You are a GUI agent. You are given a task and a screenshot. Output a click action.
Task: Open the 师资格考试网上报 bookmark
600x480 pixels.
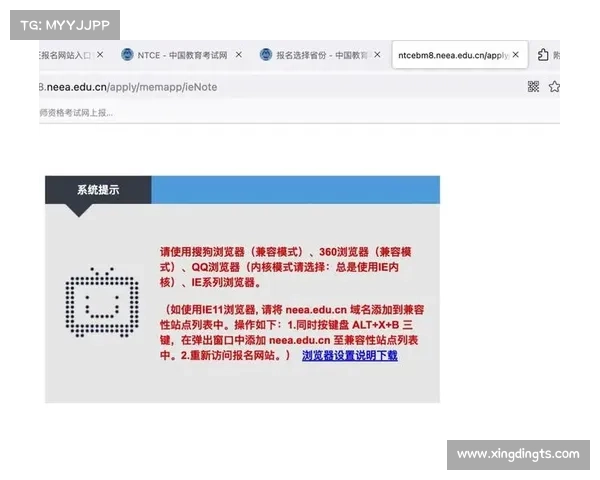pos(75,112)
